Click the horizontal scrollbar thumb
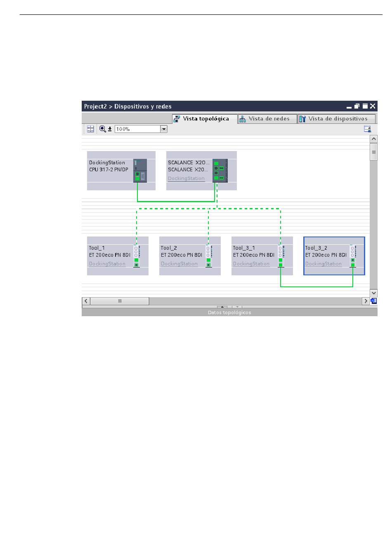392x537 pixels. 120,301
